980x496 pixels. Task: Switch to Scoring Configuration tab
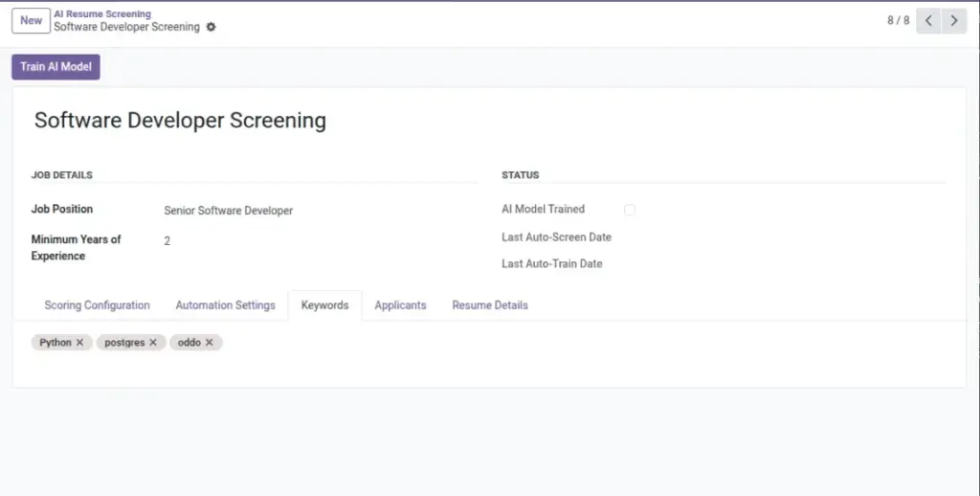(97, 305)
